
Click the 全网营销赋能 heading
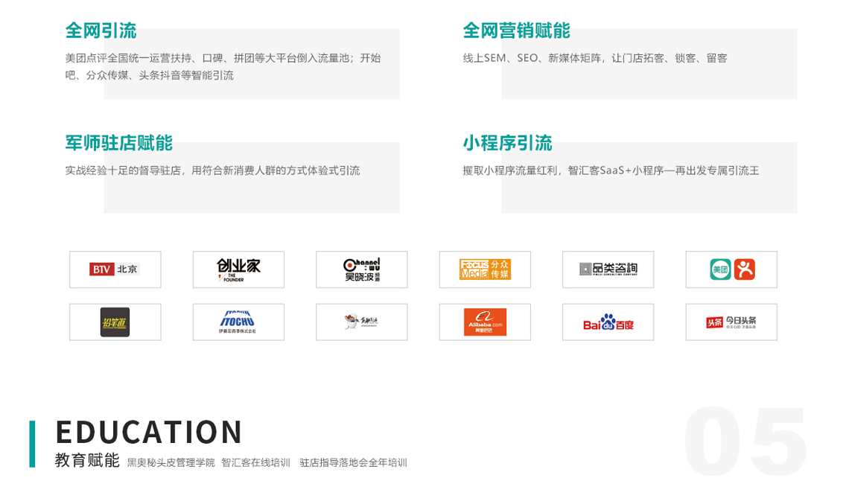516,31
